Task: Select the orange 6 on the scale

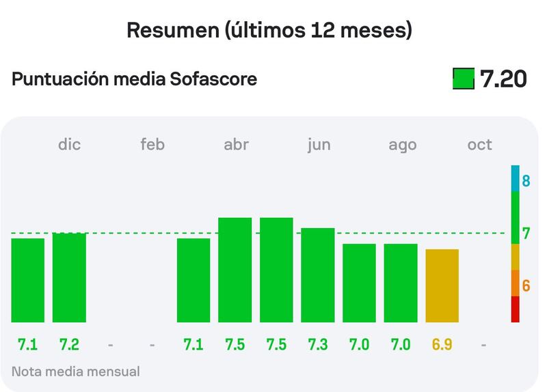Action: [526, 285]
